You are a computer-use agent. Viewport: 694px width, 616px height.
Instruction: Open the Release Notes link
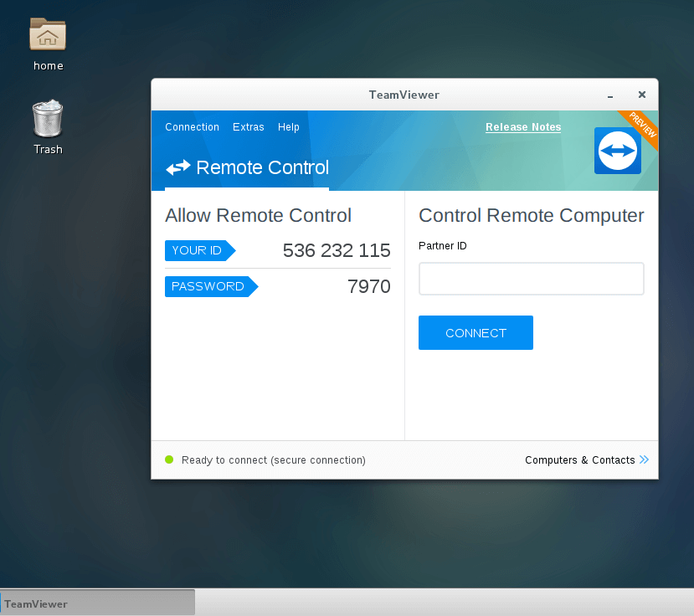523,127
